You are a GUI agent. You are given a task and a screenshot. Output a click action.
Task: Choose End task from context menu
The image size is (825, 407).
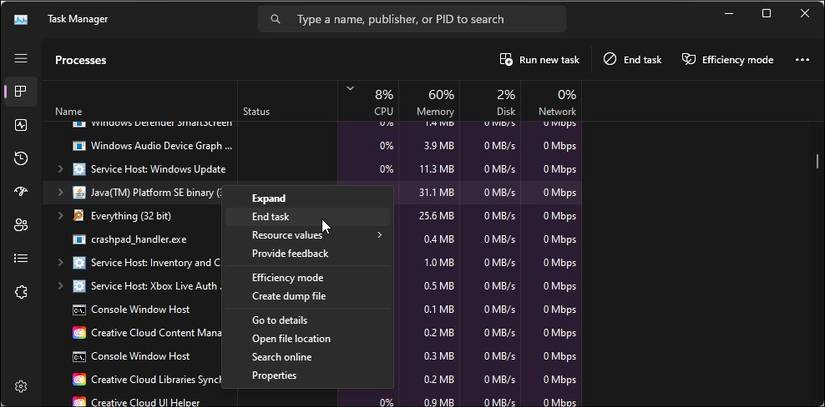(x=271, y=217)
